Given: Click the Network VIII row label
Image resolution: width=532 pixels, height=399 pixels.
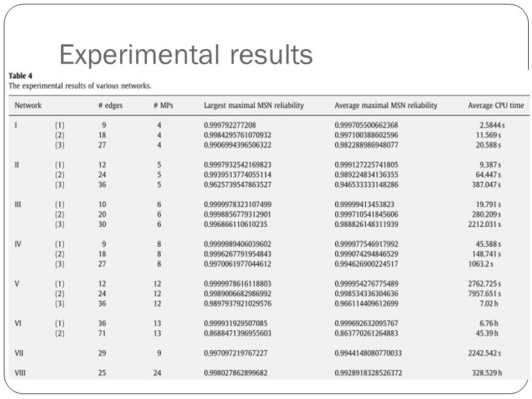Looking at the screenshot, I should [x=20, y=373].
